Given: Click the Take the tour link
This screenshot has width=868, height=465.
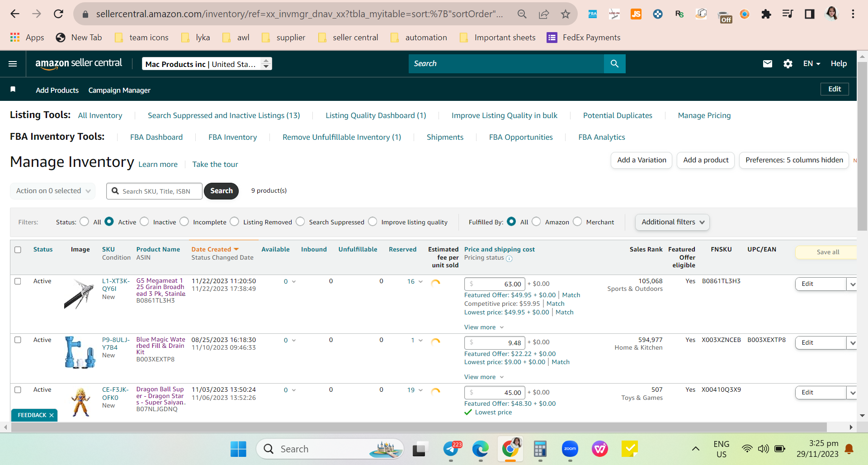Looking at the screenshot, I should coord(215,164).
